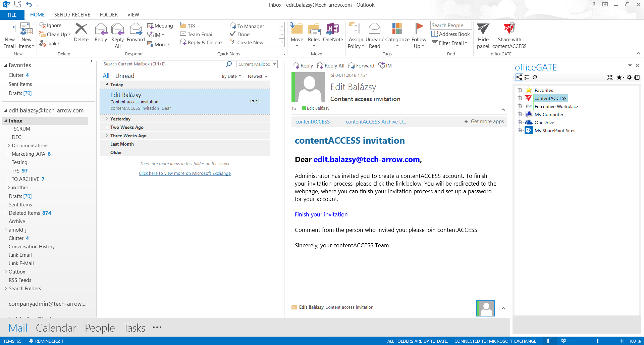Open officeGATE settings gear icon
The width and height of the screenshot is (644, 345).
coord(629,77)
